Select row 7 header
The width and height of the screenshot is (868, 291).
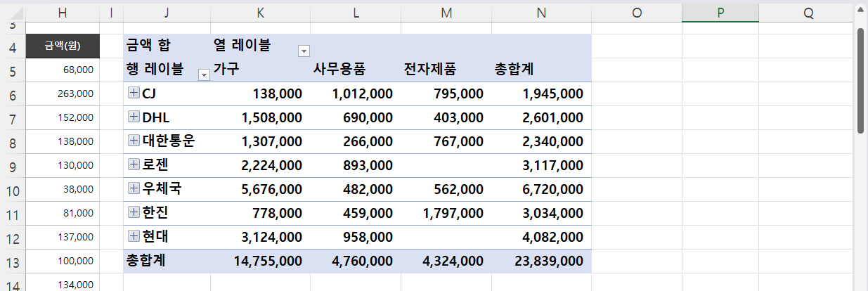coord(12,119)
